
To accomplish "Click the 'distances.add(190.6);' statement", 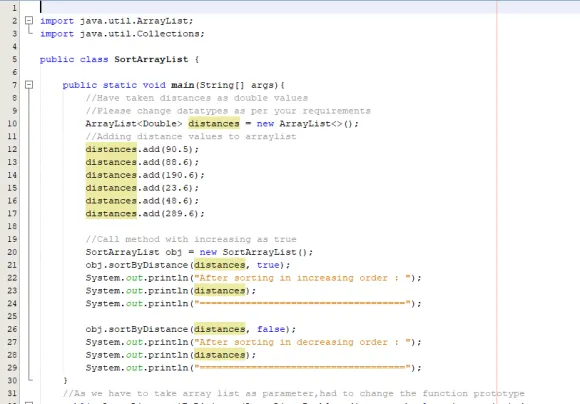I will pyautogui.click(x=145, y=175).
